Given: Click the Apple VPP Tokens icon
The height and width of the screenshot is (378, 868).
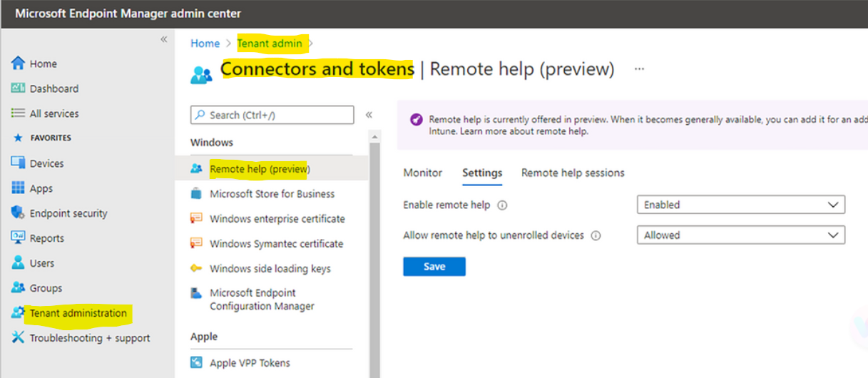Looking at the screenshot, I should tap(196, 362).
